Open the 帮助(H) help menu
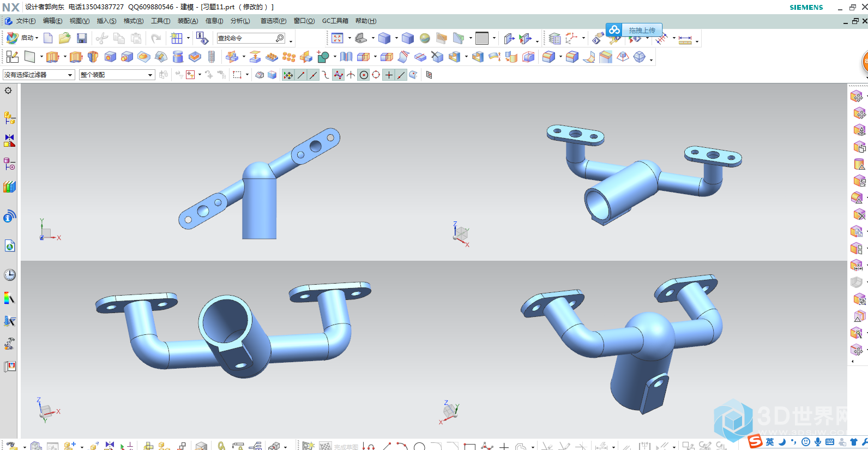The height and width of the screenshot is (450, 868). click(366, 21)
